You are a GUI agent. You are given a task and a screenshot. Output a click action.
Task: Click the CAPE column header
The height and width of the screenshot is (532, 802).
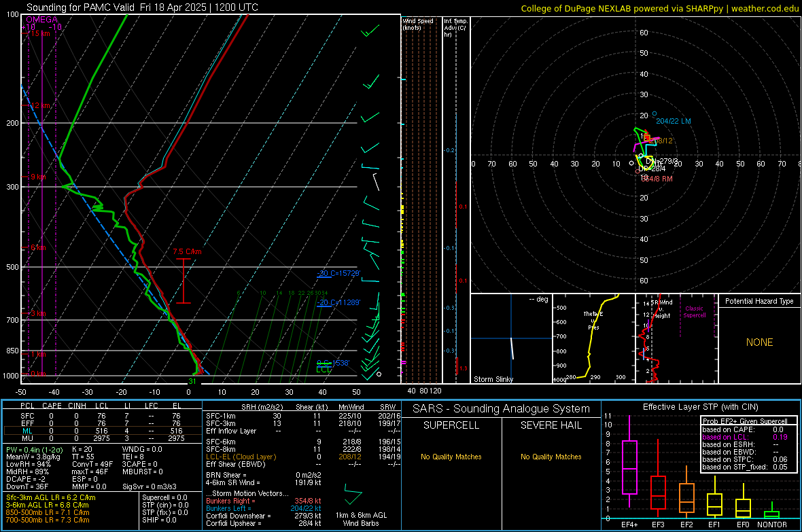[x=52, y=406]
